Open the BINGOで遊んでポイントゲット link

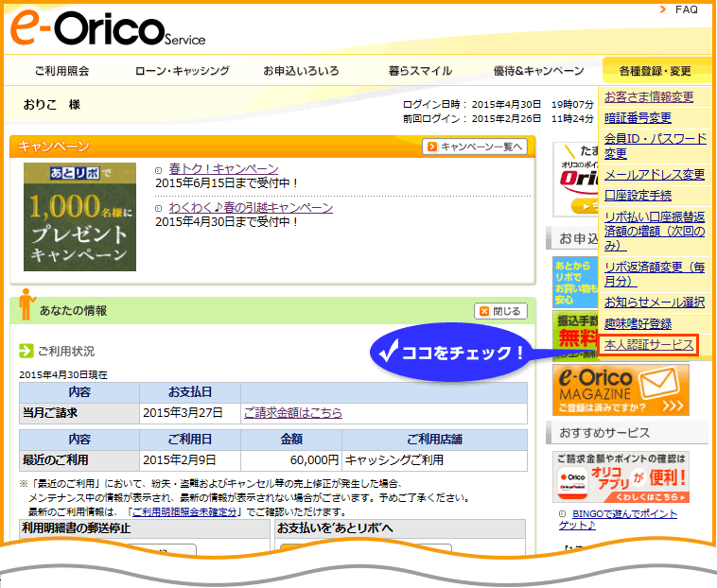pos(618,520)
